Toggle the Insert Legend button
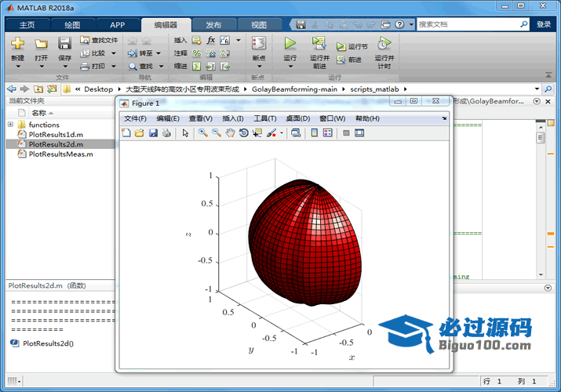Image resolution: width=561 pixels, height=392 pixels. tap(327, 133)
